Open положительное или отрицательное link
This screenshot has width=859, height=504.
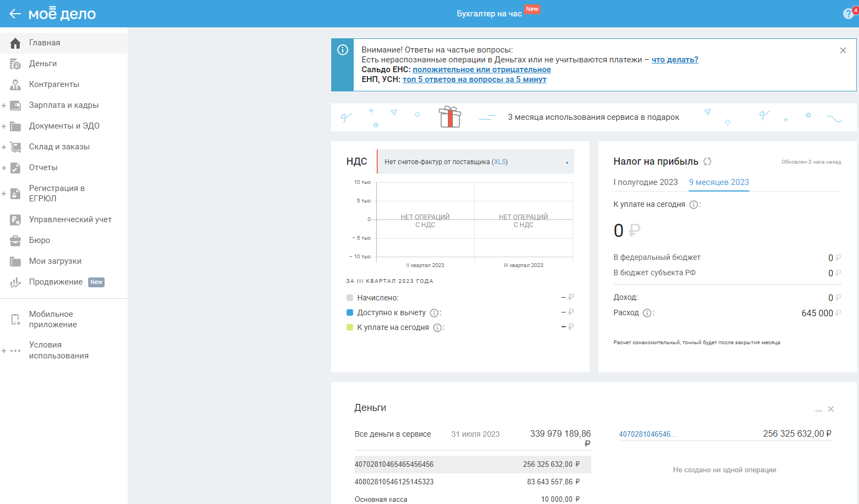[482, 69]
